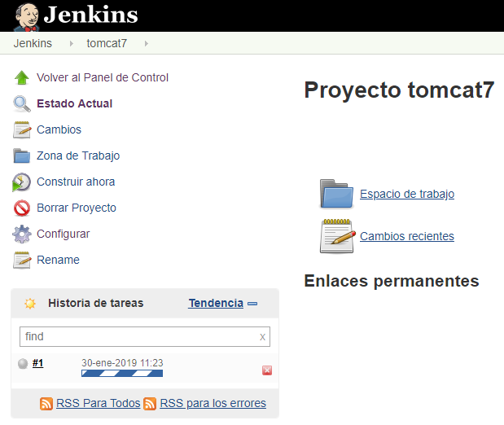Click the grey status ball of build #1
Image resolution: width=504 pixels, height=425 pixels.
click(23, 364)
